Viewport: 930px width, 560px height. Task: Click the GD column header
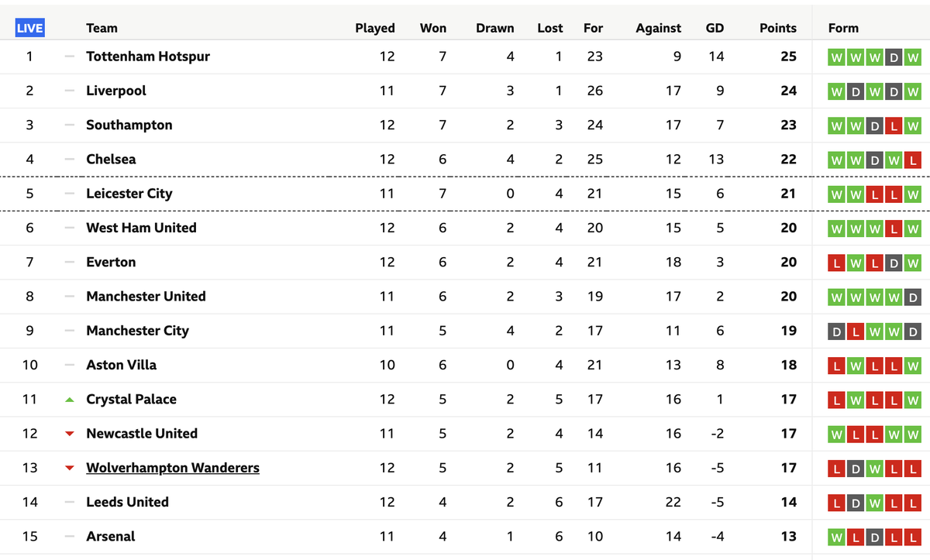(715, 28)
